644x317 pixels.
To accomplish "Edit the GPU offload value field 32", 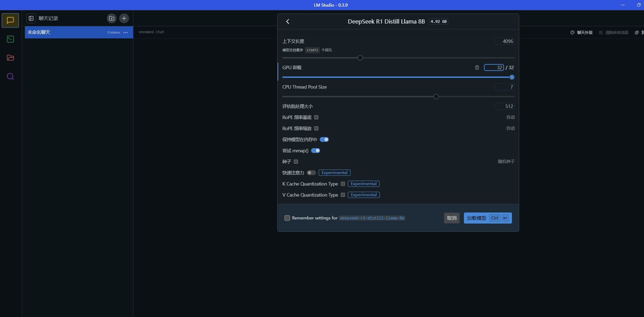I will tap(494, 67).
